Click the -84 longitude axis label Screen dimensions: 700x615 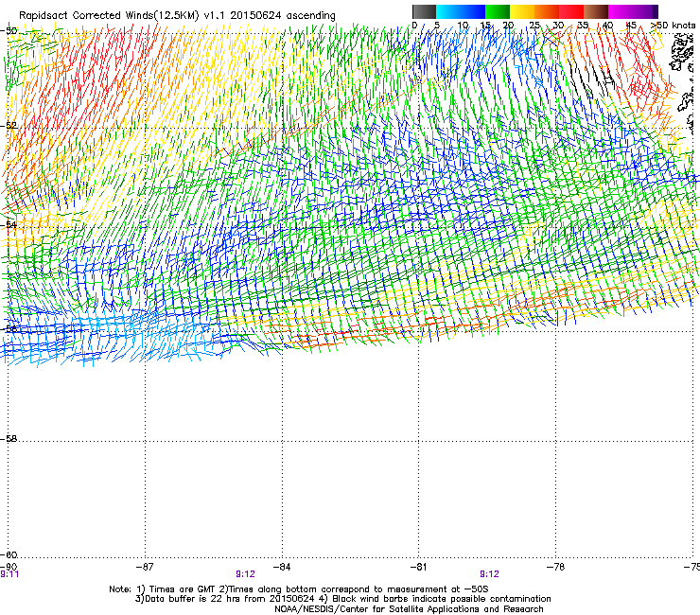282,567
